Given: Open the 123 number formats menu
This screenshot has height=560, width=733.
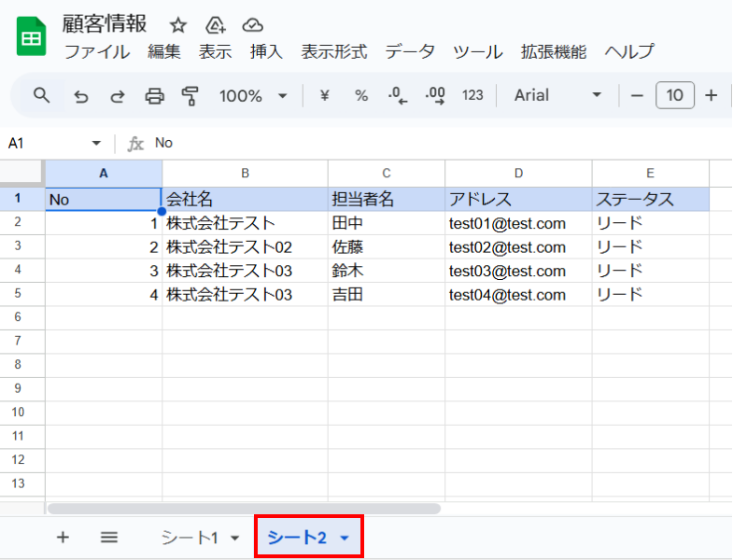Looking at the screenshot, I should [472, 95].
